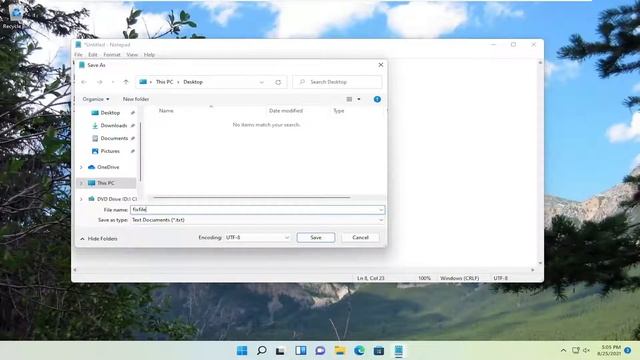Image resolution: width=640 pixels, height=360 pixels.
Task: Open Task View in the taskbar
Action: click(x=280, y=351)
